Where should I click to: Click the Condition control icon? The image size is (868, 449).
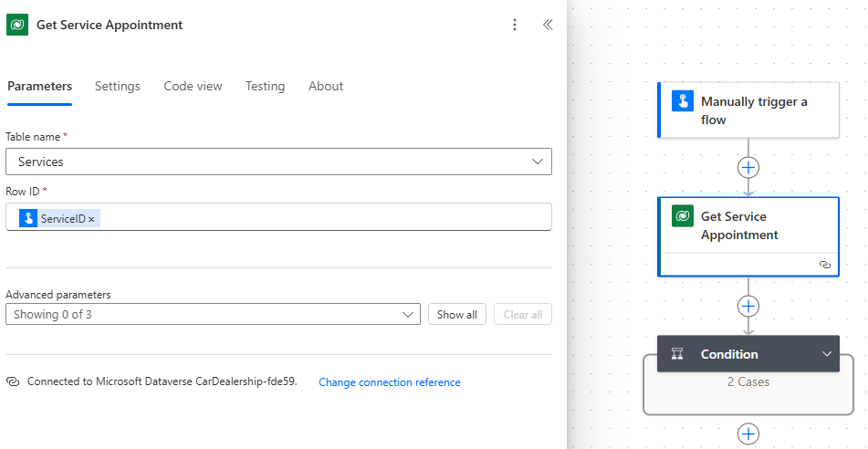click(677, 354)
